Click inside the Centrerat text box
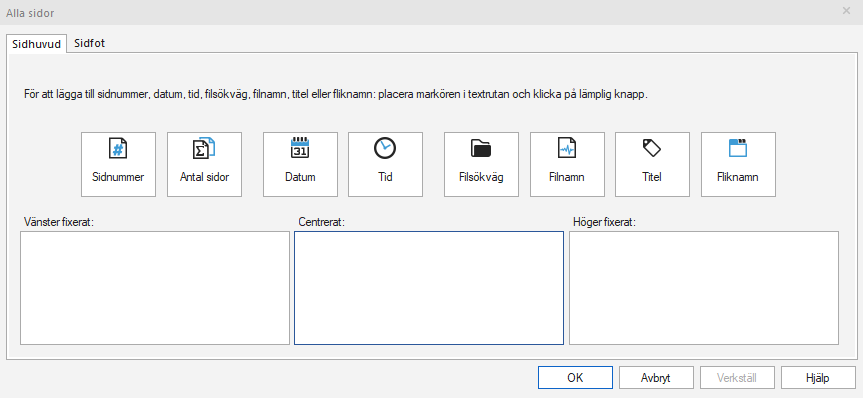 (429, 288)
